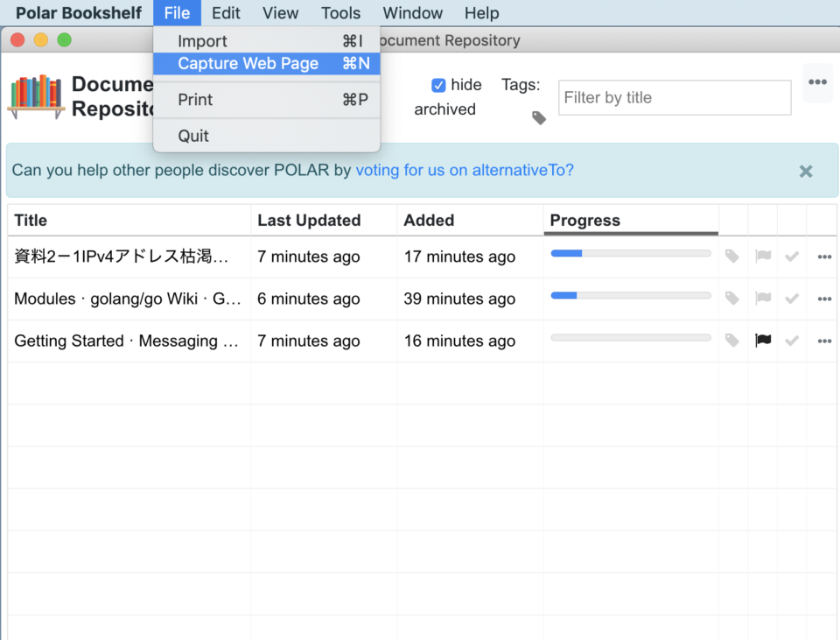Image resolution: width=840 pixels, height=640 pixels.
Task: Click the yellow minimize window button
Action: coord(41,40)
